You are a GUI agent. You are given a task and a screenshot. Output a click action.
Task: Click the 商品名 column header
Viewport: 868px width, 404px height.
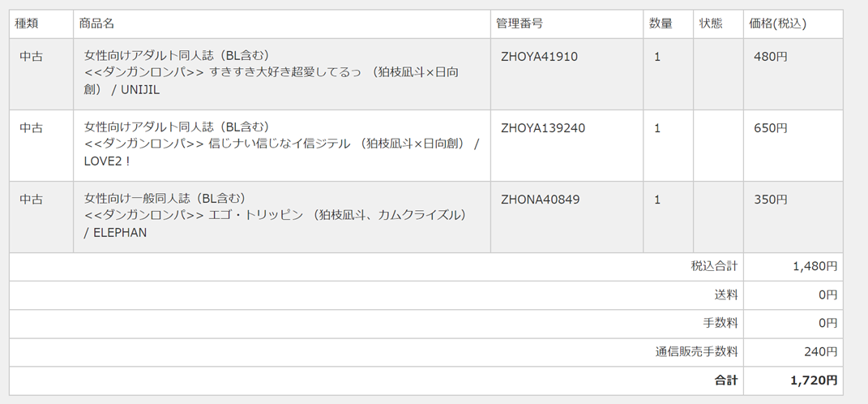tap(96, 24)
